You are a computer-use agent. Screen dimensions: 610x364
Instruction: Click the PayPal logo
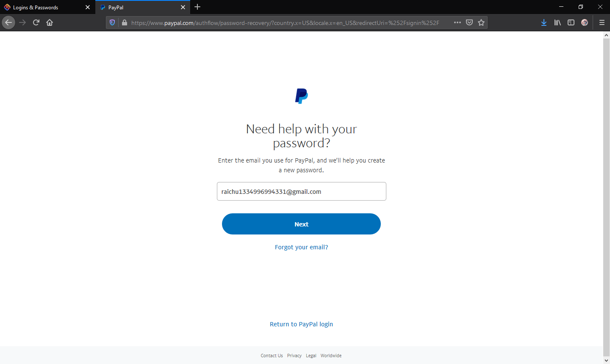tap(302, 96)
